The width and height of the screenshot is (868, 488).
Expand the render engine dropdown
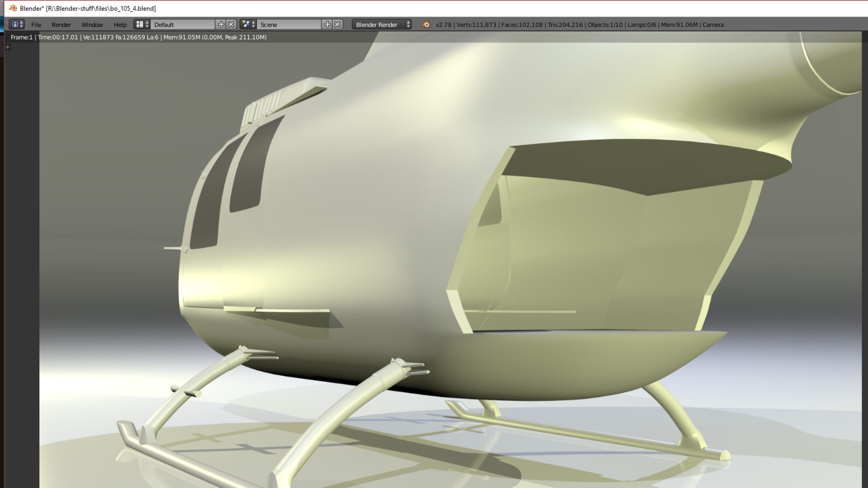point(382,24)
